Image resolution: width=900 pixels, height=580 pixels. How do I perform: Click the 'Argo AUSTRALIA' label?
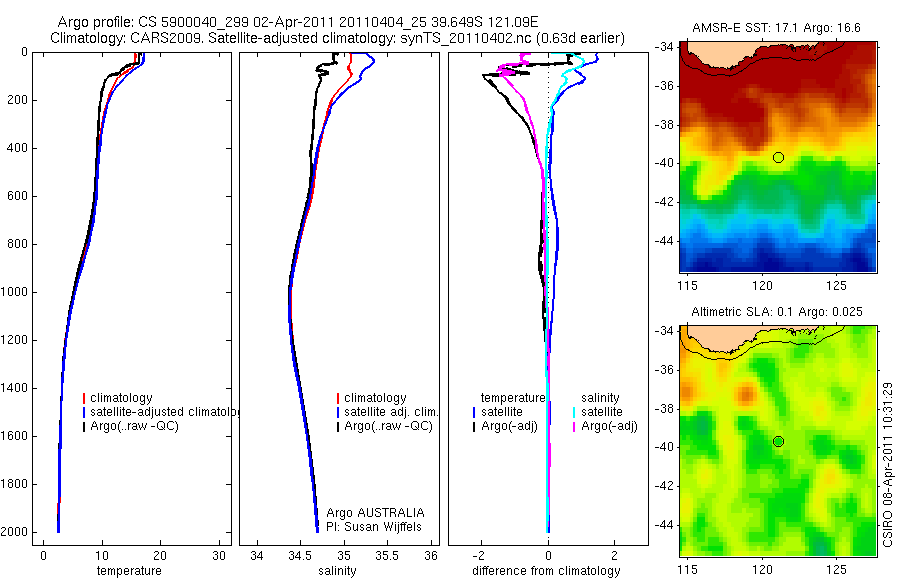375,512
